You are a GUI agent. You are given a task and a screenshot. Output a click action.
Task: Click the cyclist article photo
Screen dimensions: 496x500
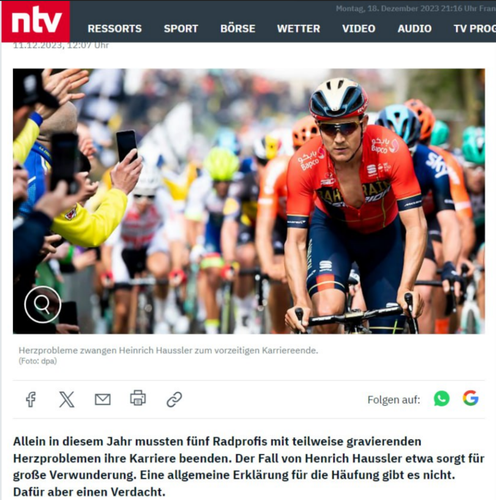pyautogui.click(x=249, y=201)
